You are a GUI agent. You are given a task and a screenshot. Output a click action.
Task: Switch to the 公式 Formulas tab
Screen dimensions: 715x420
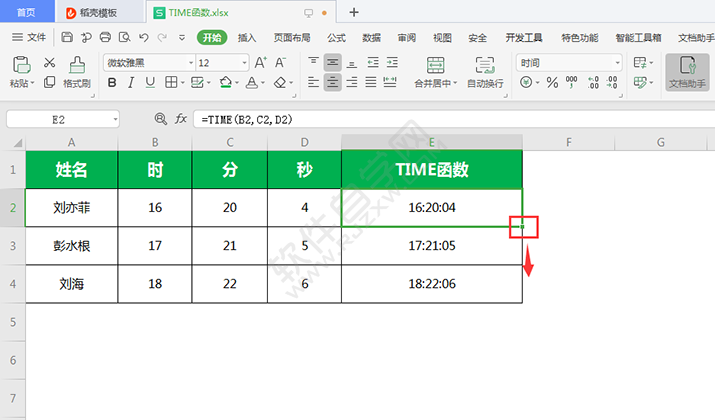click(337, 38)
